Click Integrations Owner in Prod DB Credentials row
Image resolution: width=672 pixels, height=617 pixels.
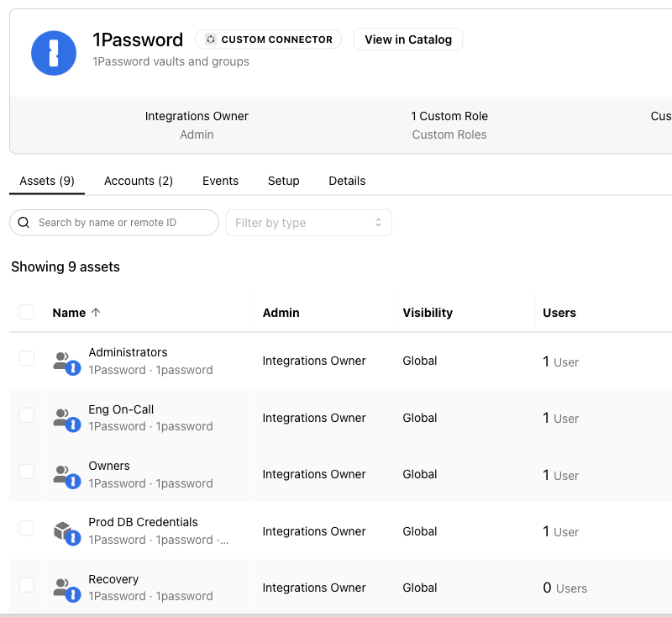(314, 531)
